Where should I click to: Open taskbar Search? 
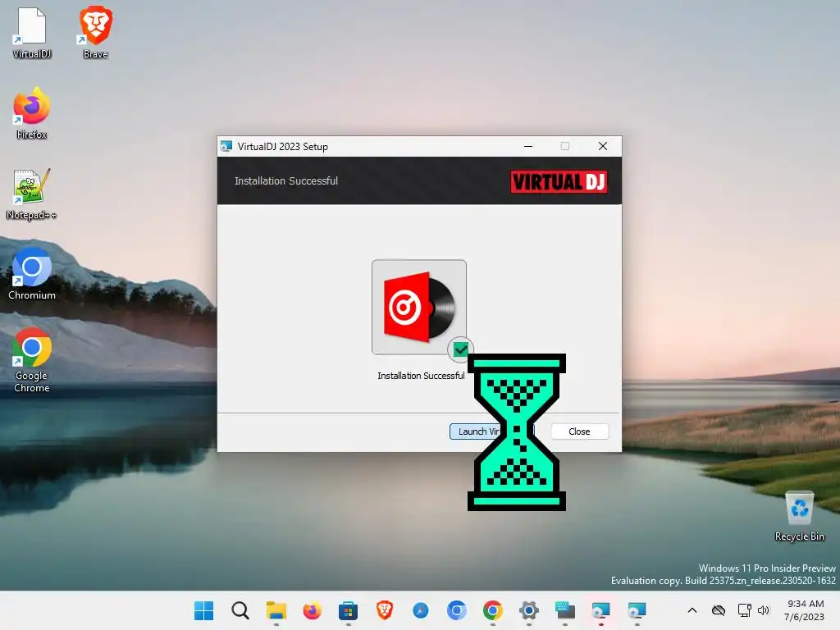coord(240,610)
